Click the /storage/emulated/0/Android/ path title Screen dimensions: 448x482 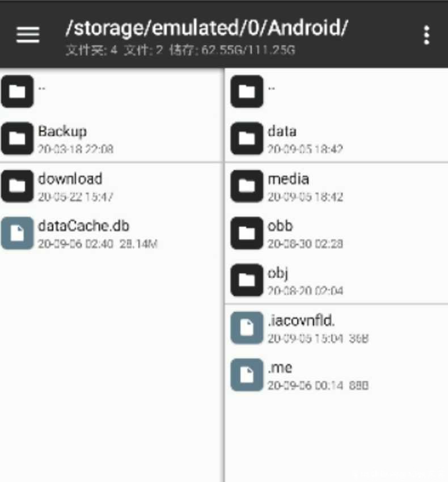point(206,28)
